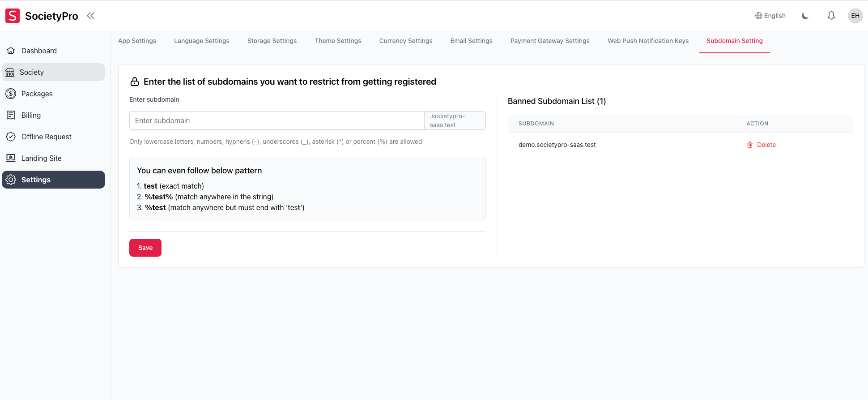Delete the demo.societypro-saas.test banned subdomain
Image resolution: width=868 pixels, height=400 pixels.
click(761, 145)
